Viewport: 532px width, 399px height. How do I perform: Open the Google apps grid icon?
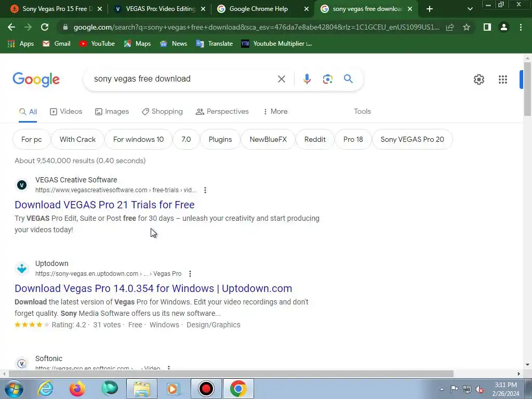click(503, 79)
